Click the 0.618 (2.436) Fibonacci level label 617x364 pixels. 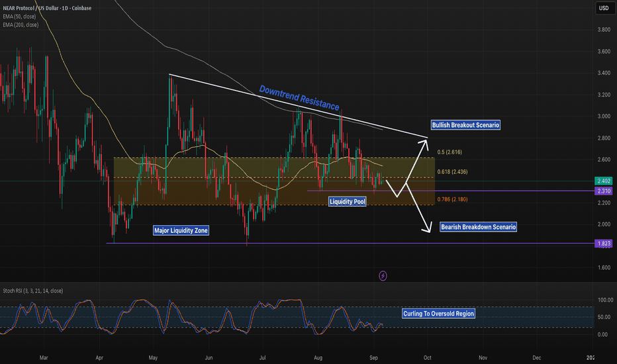tap(451, 172)
